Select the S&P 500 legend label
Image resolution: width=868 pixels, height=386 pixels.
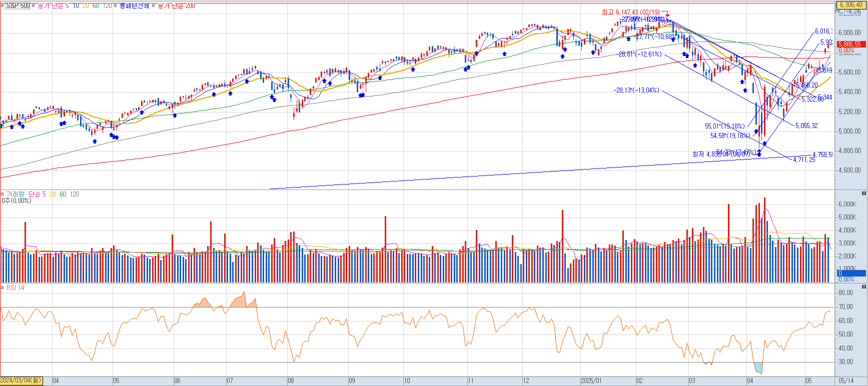[x=18, y=6]
